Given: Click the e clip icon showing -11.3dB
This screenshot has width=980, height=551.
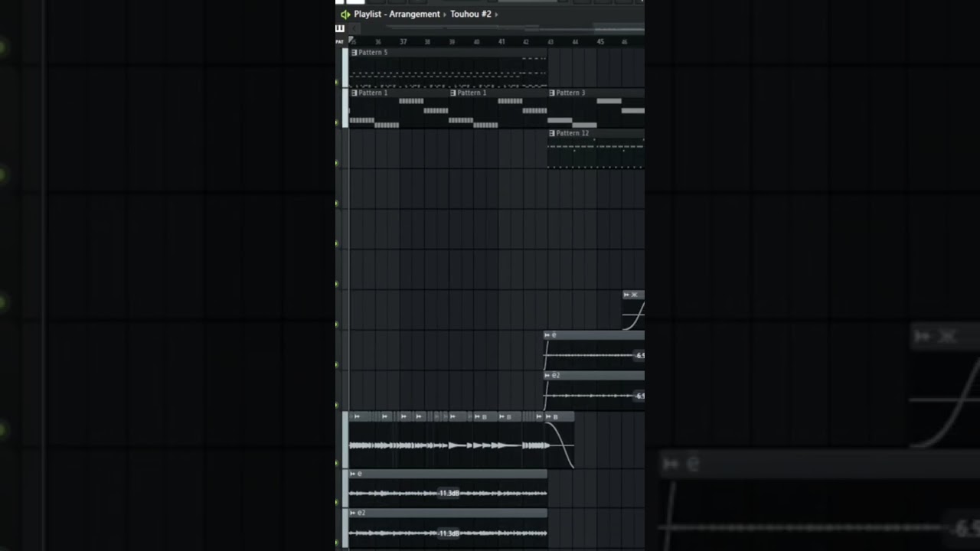Looking at the screenshot, I should (x=353, y=474).
